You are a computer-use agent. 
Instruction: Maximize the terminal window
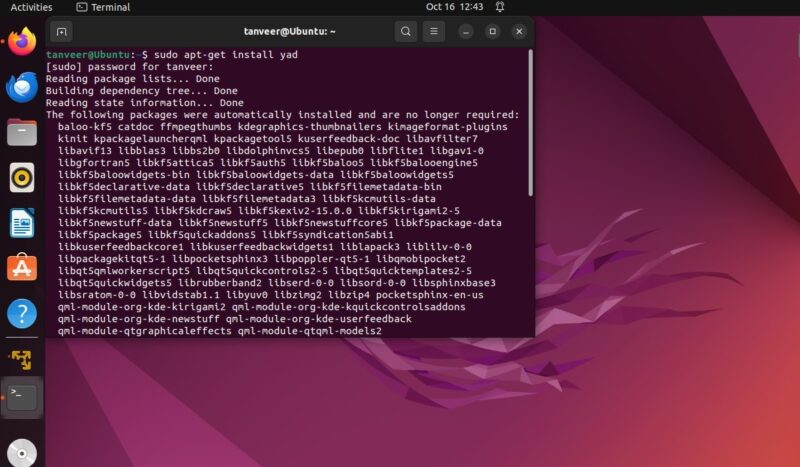(492, 32)
